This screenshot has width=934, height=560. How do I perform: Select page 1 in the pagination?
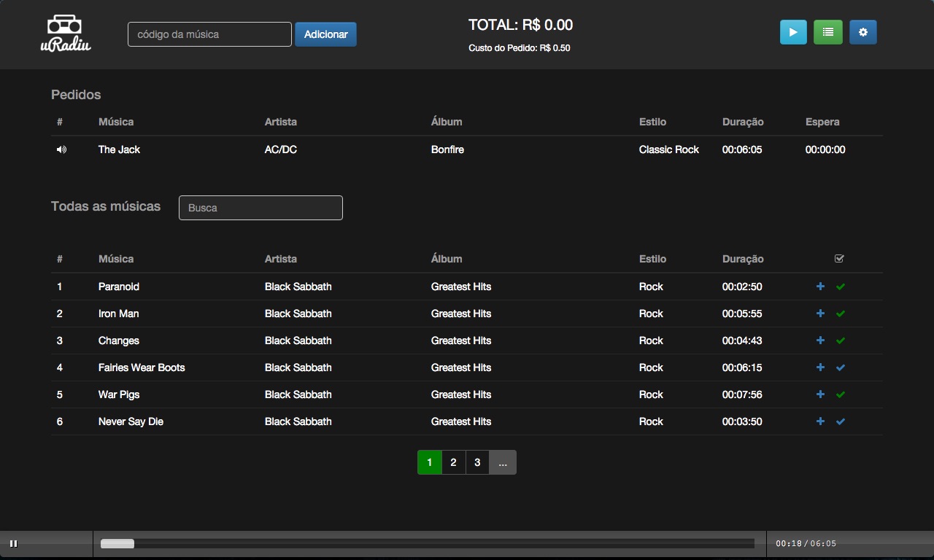[430, 462]
